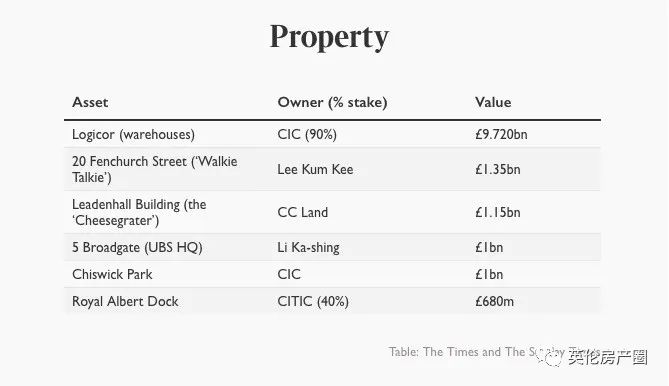This screenshot has height=386, width=669.
Task: Click the CITIC (40%) owner cell
Action: point(313,301)
